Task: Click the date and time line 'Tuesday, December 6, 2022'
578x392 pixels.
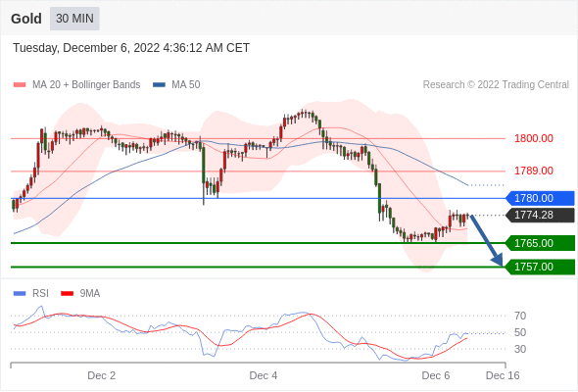Action: click(x=131, y=48)
